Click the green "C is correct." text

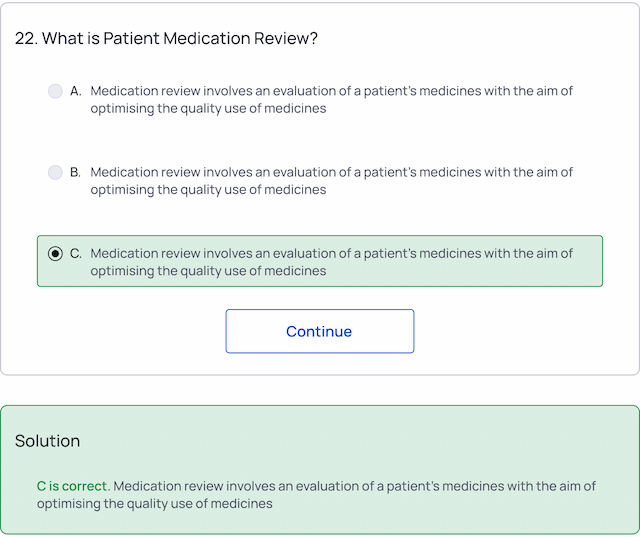pos(73,487)
